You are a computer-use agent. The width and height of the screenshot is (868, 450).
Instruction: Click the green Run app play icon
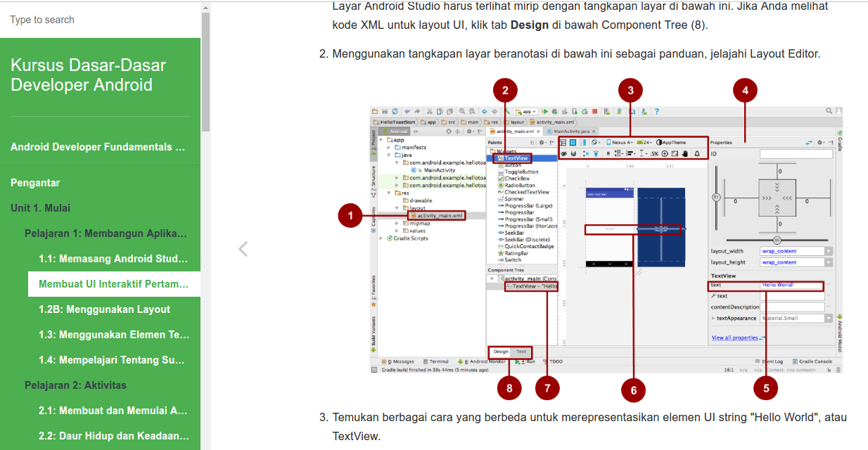pos(544,111)
